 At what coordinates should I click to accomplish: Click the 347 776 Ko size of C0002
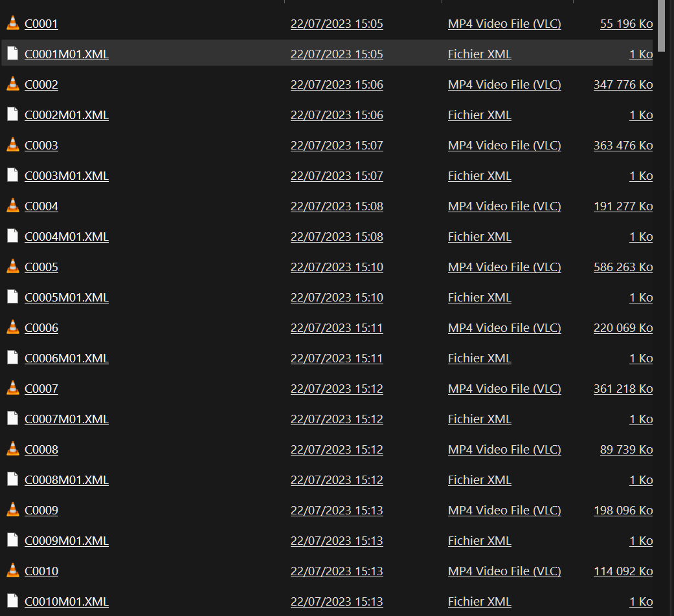point(623,85)
